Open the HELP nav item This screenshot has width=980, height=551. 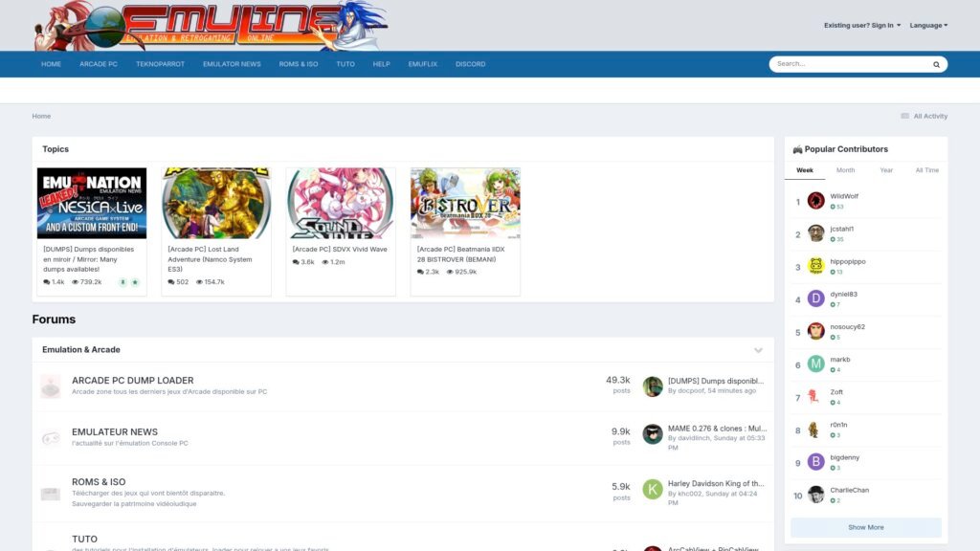(x=381, y=64)
